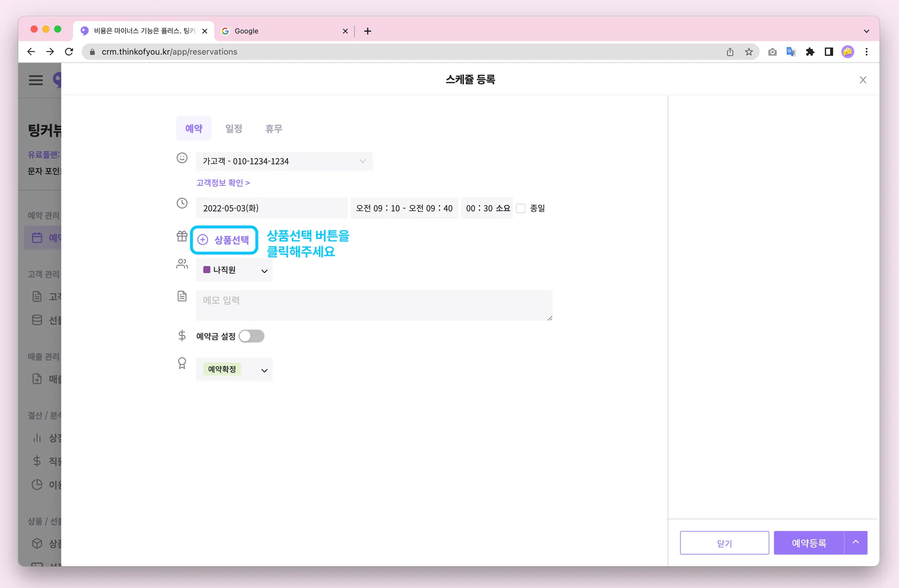Click into the 메모 입력 field
899x588 pixels.
coord(374,305)
